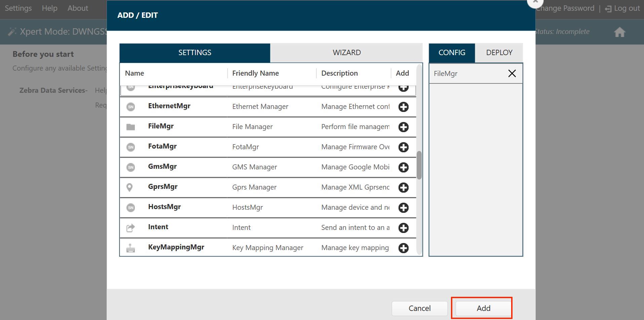Click 'Manage Firmware Ove' description cell
The height and width of the screenshot is (320, 644).
(x=355, y=147)
